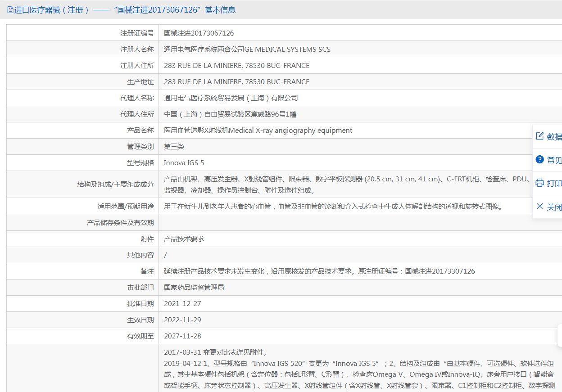Click the 生产地址 row label

pyautogui.click(x=140, y=81)
